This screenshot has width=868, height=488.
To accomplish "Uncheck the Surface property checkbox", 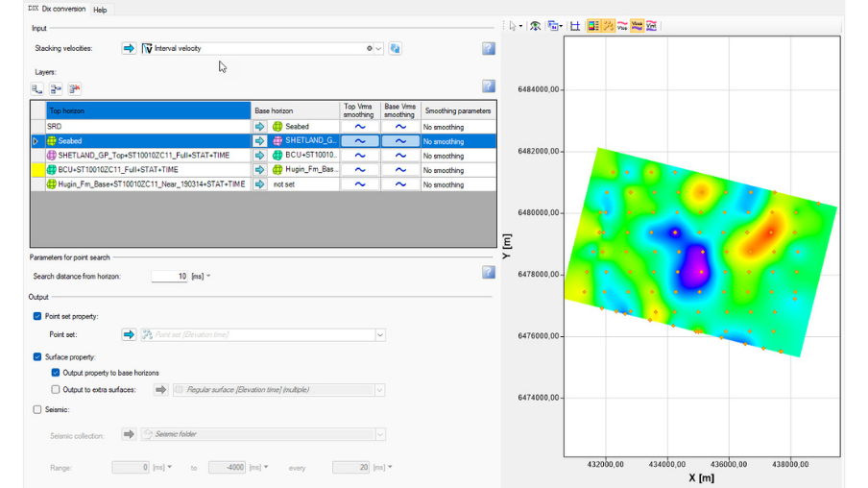I will [x=37, y=356].
